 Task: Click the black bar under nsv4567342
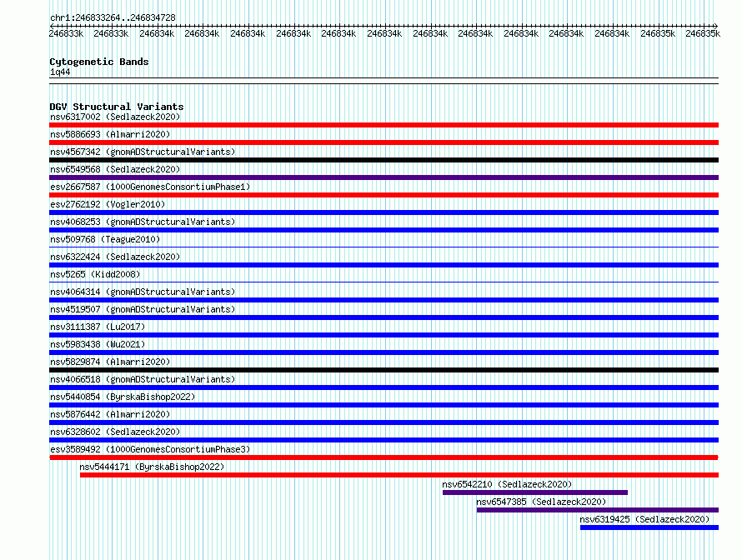coord(384,160)
